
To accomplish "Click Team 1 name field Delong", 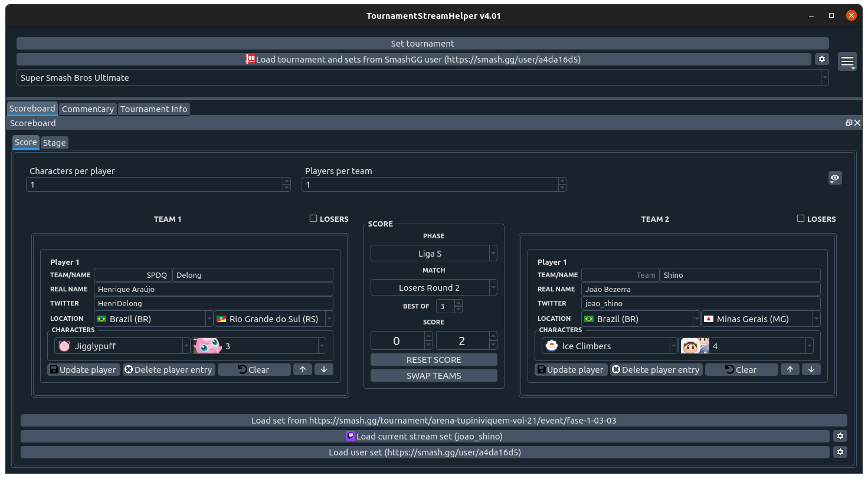I will coord(253,275).
